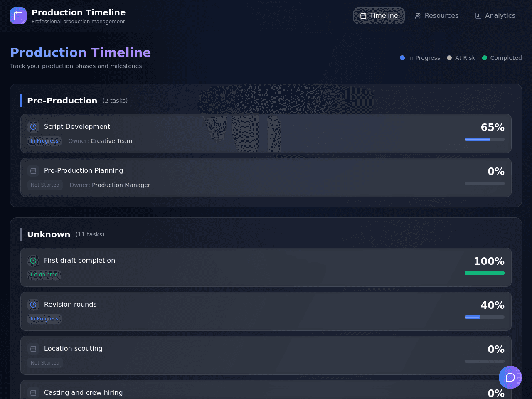Click the 100% progress value

coord(489,261)
